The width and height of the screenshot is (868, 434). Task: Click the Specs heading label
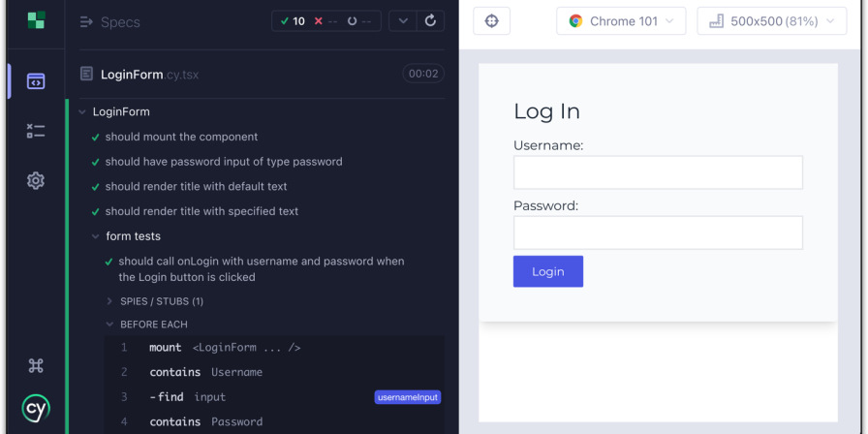coord(120,22)
